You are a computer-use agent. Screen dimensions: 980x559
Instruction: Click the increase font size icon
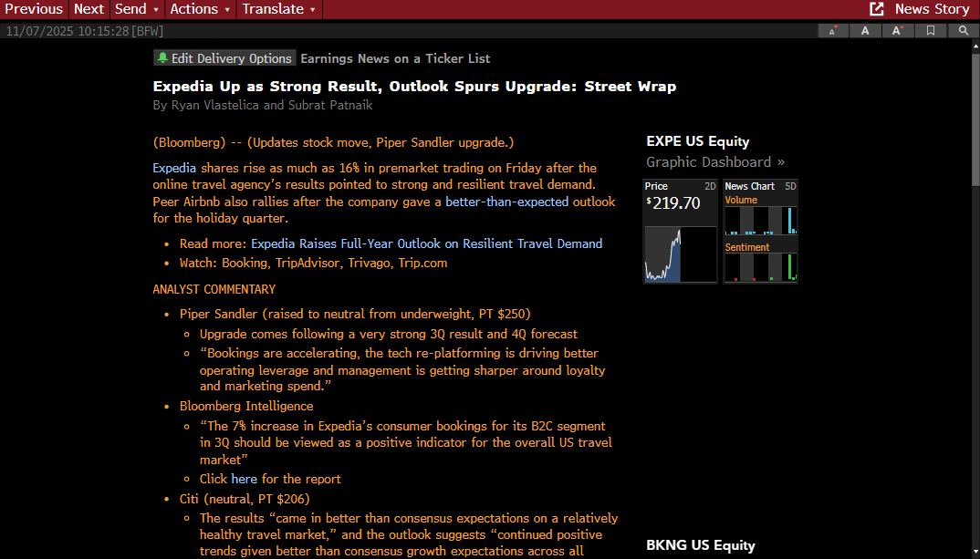coord(898,31)
